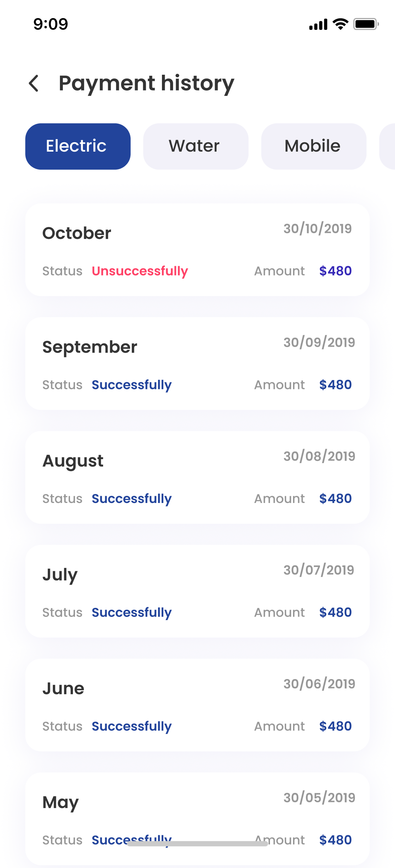Tap the back arrow icon

(34, 83)
